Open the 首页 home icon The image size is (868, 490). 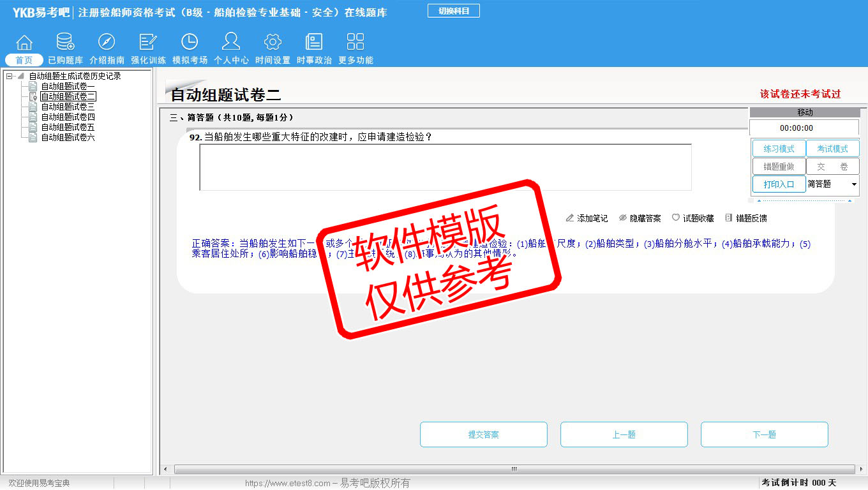coord(24,43)
